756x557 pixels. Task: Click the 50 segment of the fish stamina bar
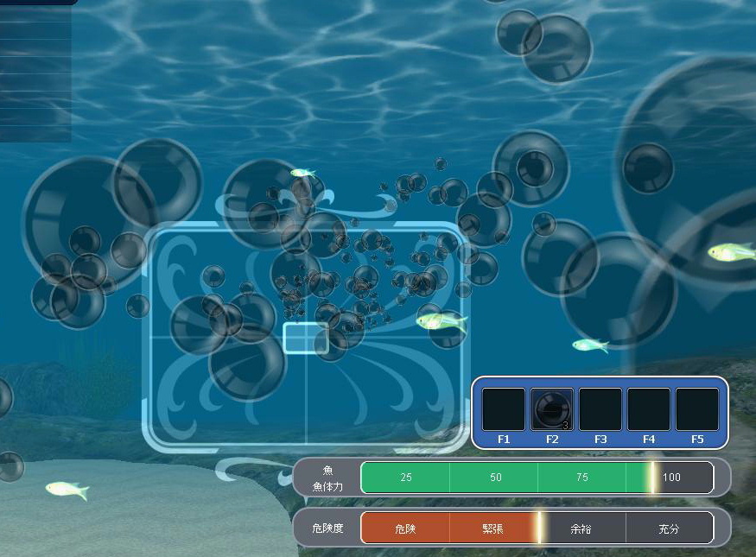pyautogui.click(x=495, y=478)
